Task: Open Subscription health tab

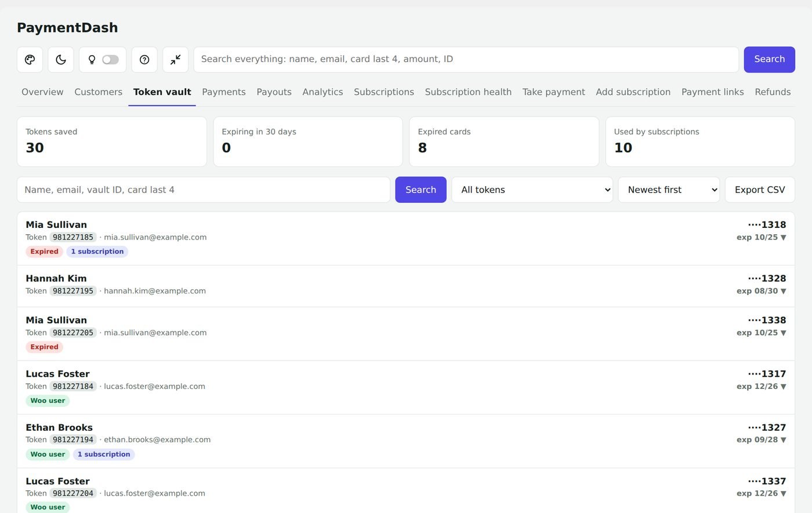Action: pos(468,92)
